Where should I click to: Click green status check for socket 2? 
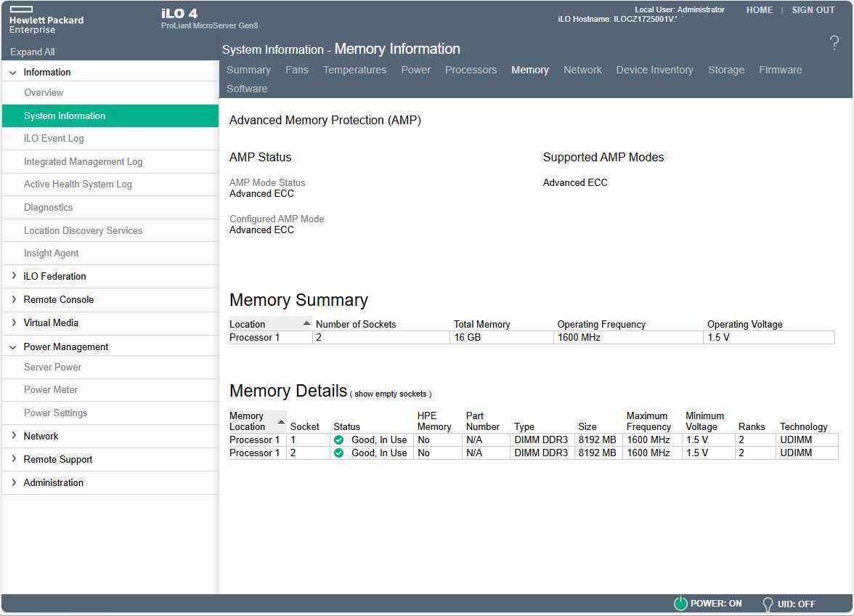338,453
